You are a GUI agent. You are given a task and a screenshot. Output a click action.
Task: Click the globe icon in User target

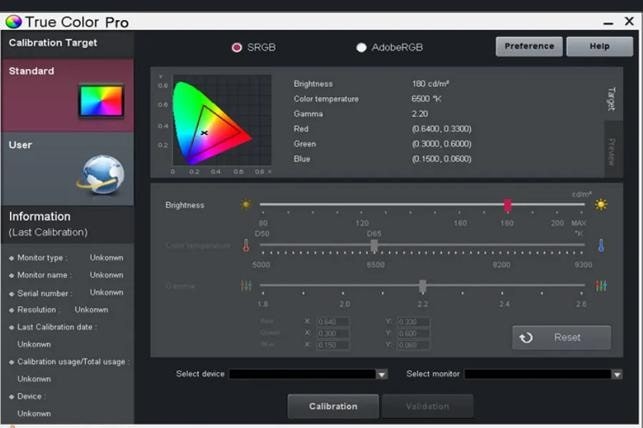click(x=101, y=175)
